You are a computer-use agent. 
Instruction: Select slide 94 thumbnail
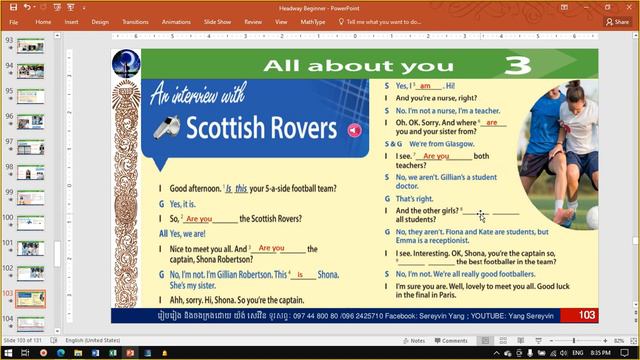click(x=31, y=71)
